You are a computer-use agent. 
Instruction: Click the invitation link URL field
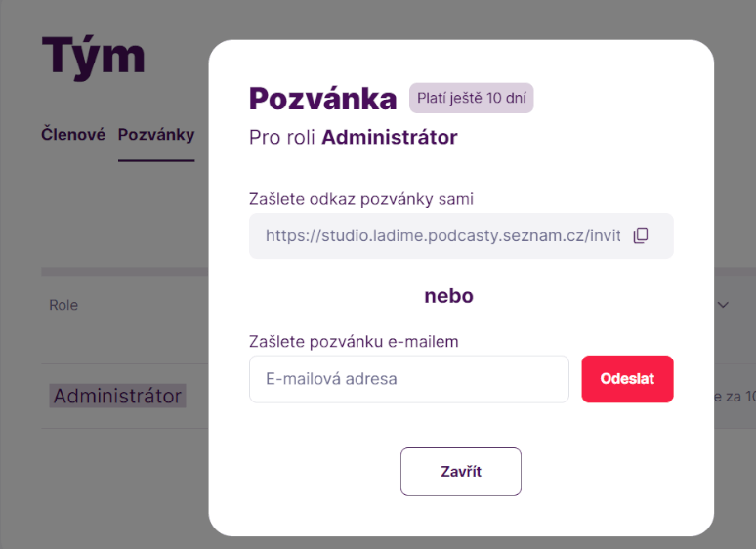[442, 235]
